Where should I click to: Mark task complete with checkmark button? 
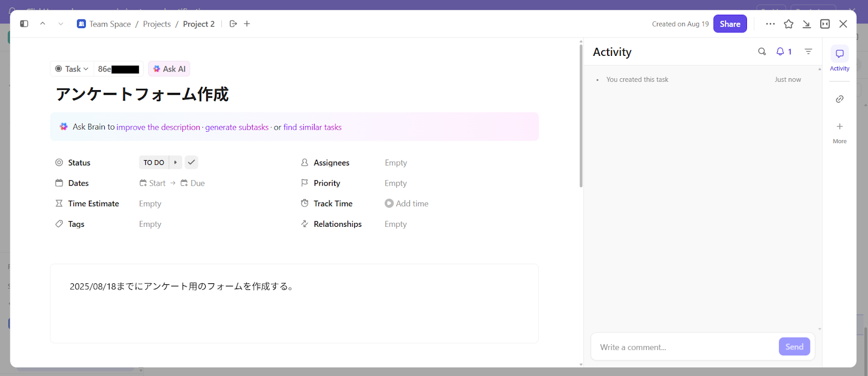pos(192,162)
